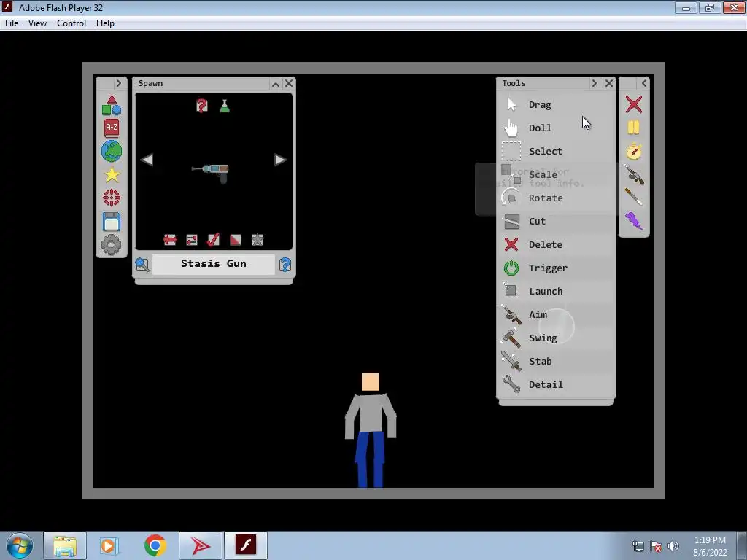
Task: Click the doll's head
Action: click(x=370, y=382)
